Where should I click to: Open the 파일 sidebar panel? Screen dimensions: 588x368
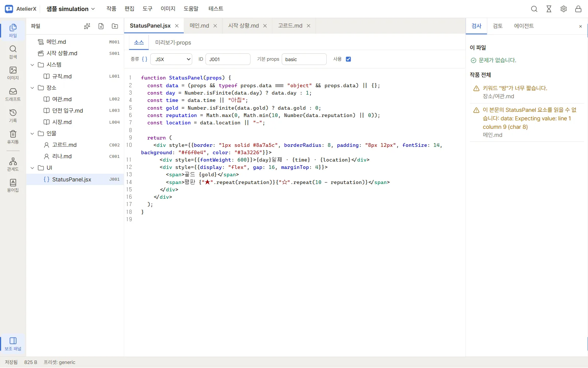[13, 31]
